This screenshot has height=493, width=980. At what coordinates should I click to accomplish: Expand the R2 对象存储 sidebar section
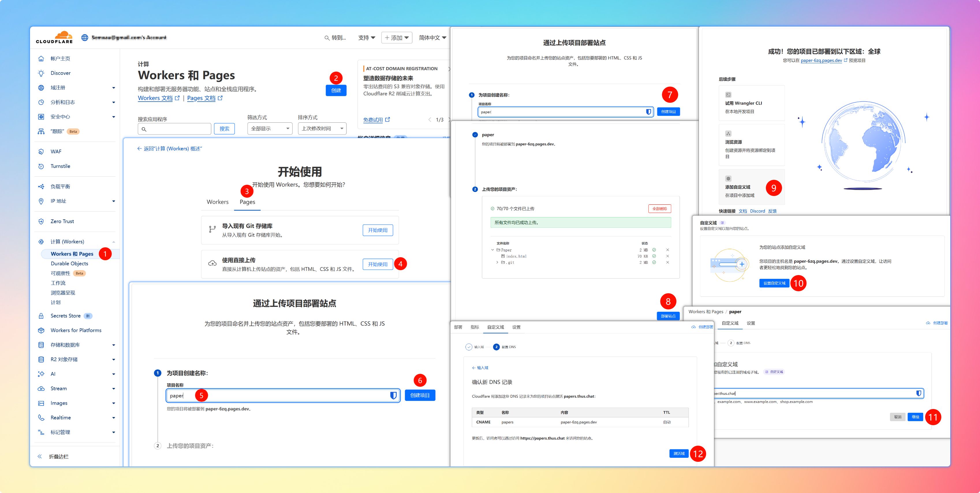tap(113, 359)
